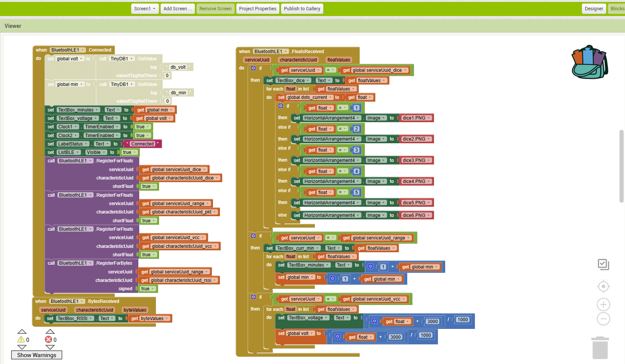The width and height of the screenshot is (625, 364).
Task: Open LabelStatus component dropdown
Action: click(73, 144)
